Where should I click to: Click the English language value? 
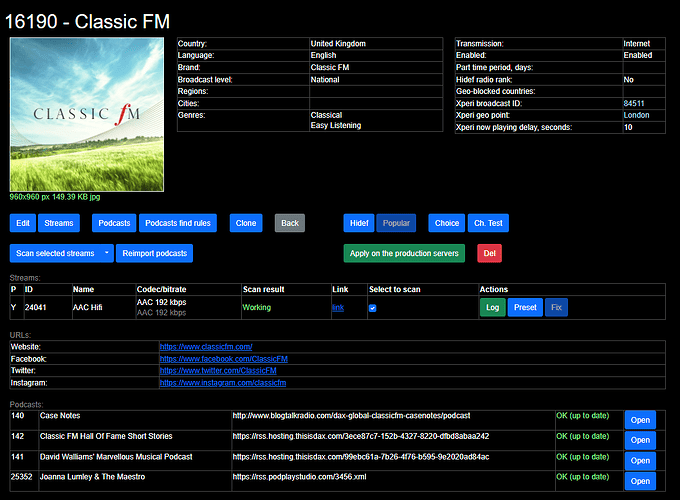coord(323,55)
